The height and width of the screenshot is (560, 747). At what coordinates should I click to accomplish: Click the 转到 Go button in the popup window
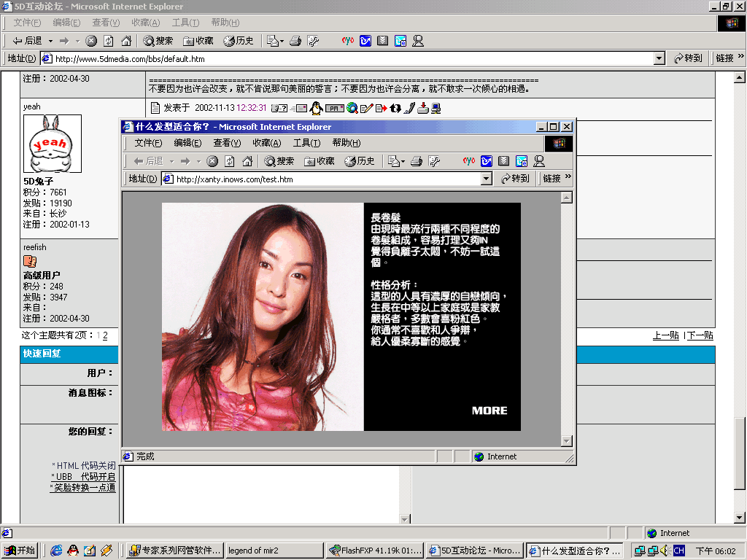click(515, 179)
